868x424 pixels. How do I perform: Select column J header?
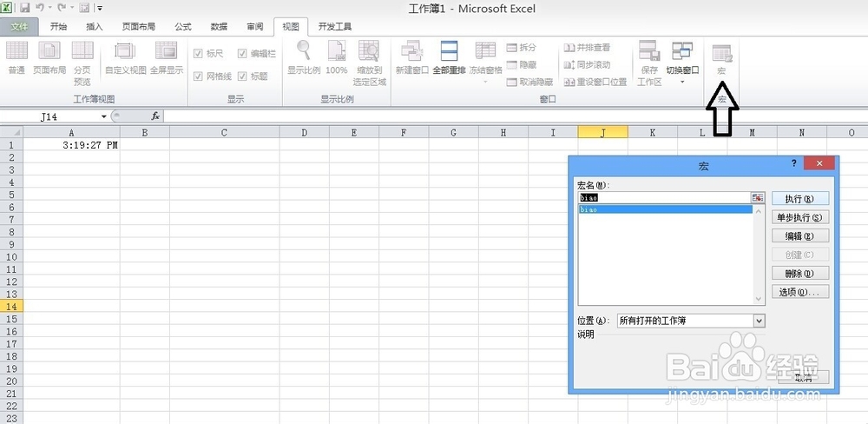(x=603, y=132)
